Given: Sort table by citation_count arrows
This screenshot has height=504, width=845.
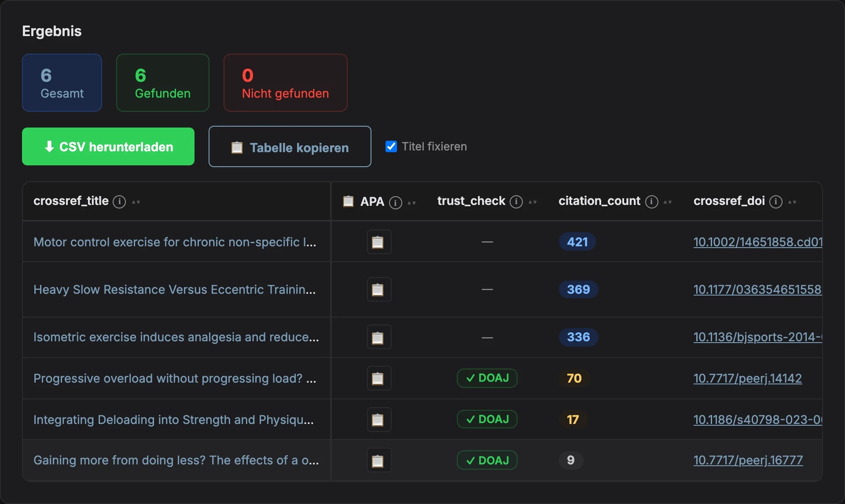Looking at the screenshot, I should (668, 202).
